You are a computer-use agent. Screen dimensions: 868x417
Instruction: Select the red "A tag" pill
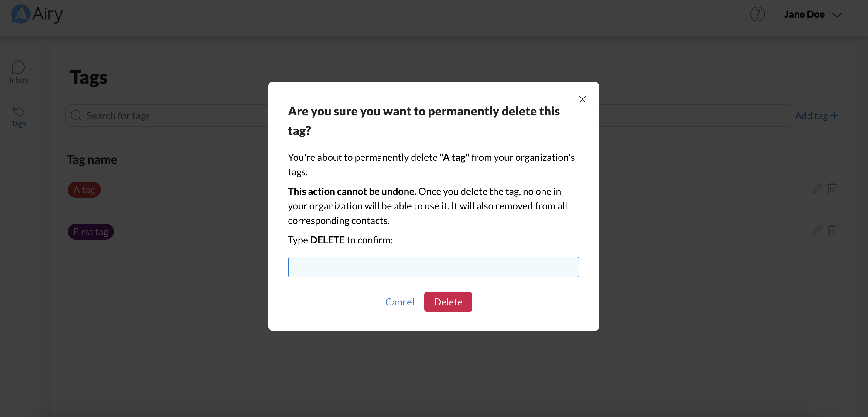coord(84,190)
